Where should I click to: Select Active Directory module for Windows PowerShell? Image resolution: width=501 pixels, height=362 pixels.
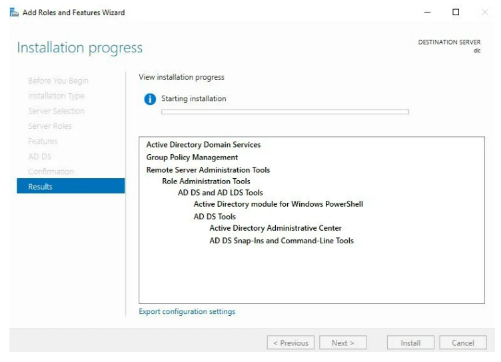coord(278,204)
